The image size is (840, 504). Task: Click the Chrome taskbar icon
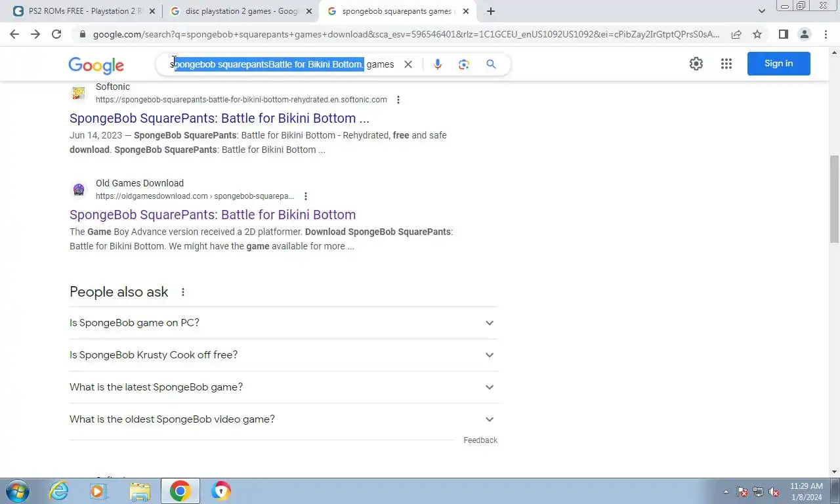click(180, 491)
